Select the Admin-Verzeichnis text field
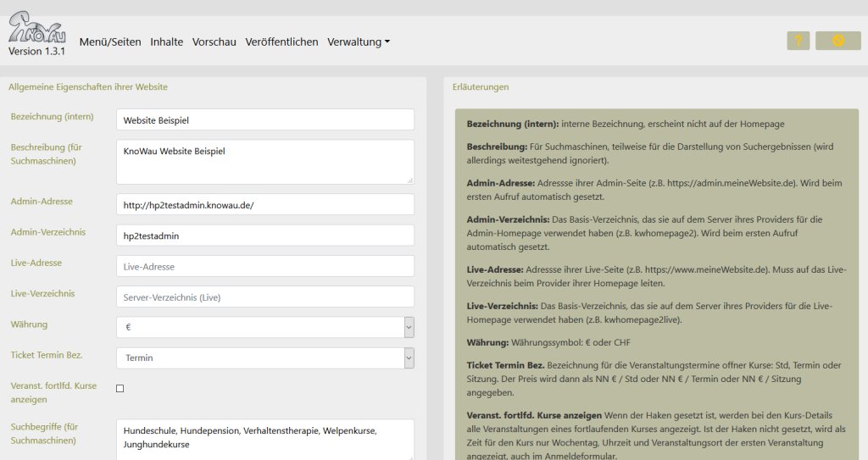This screenshot has height=460, width=868. pyautogui.click(x=264, y=236)
